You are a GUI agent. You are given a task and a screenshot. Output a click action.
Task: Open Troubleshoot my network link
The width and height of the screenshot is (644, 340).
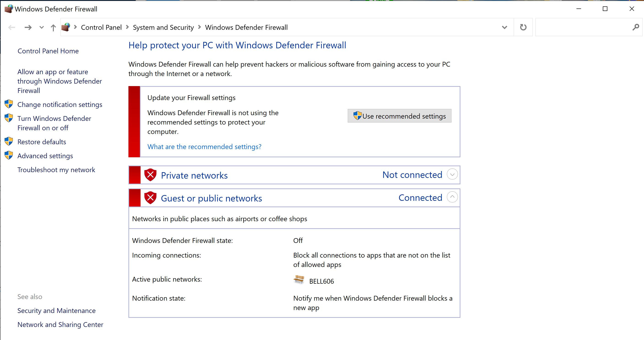pos(56,170)
